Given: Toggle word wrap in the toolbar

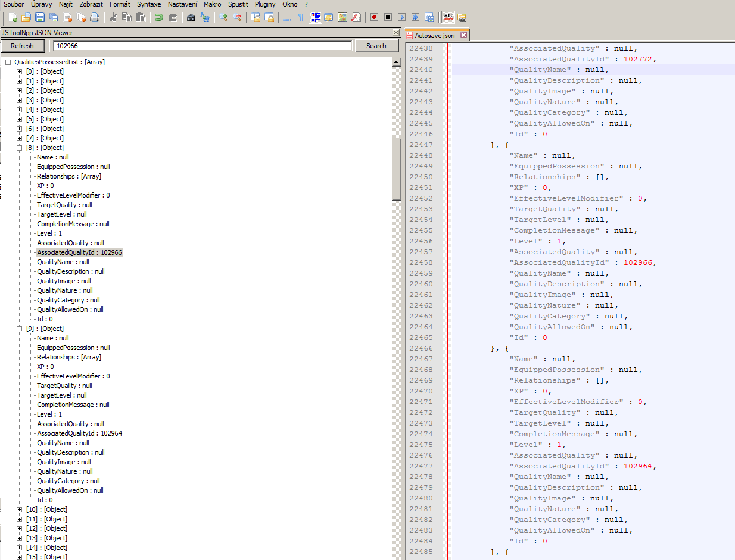Looking at the screenshot, I should pos(288,17).
